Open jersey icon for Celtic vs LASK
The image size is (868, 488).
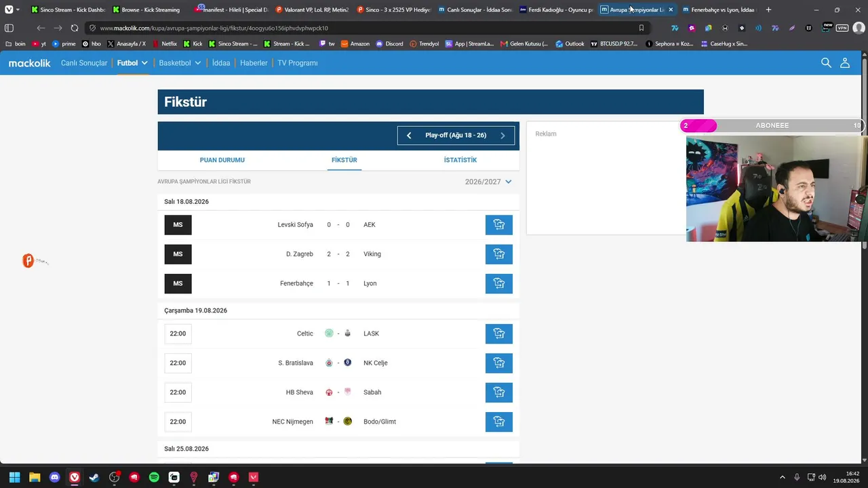coord(499,333)
